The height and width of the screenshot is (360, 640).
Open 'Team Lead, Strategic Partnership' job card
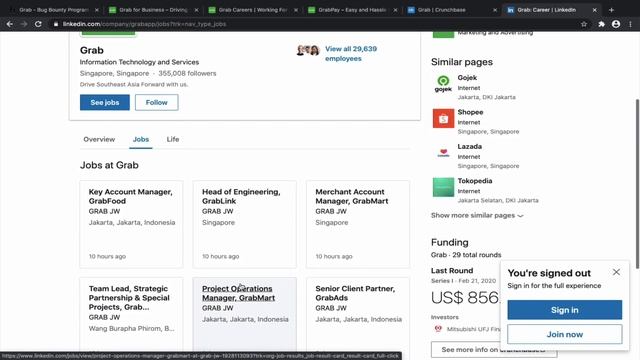coord(131,314)
